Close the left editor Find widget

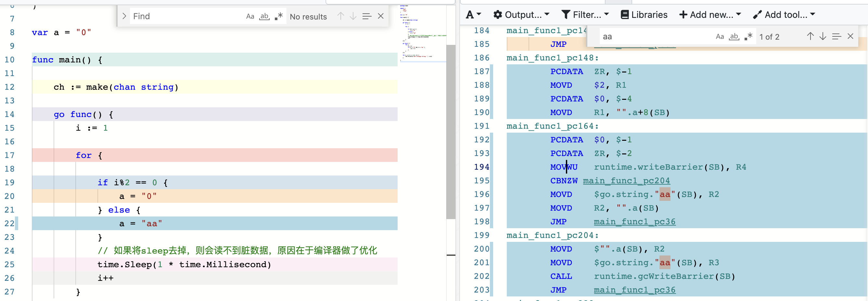[x=380, y=16]
